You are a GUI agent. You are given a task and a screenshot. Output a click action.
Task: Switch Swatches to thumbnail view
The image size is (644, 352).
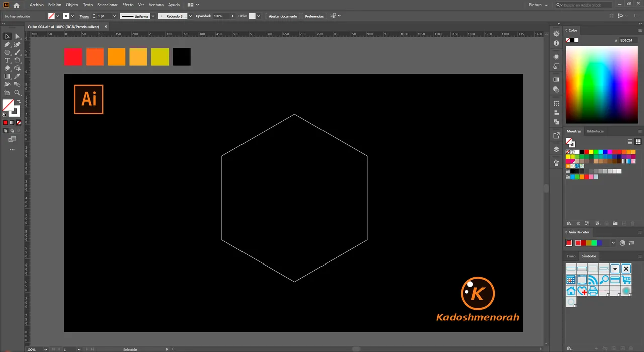(x=638, y=142)
